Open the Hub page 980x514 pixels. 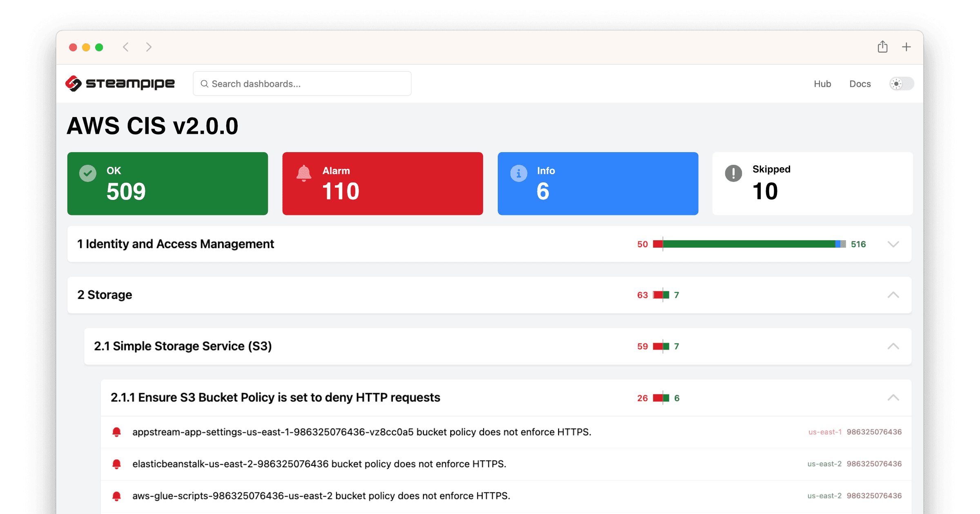(x=822, y=84)
